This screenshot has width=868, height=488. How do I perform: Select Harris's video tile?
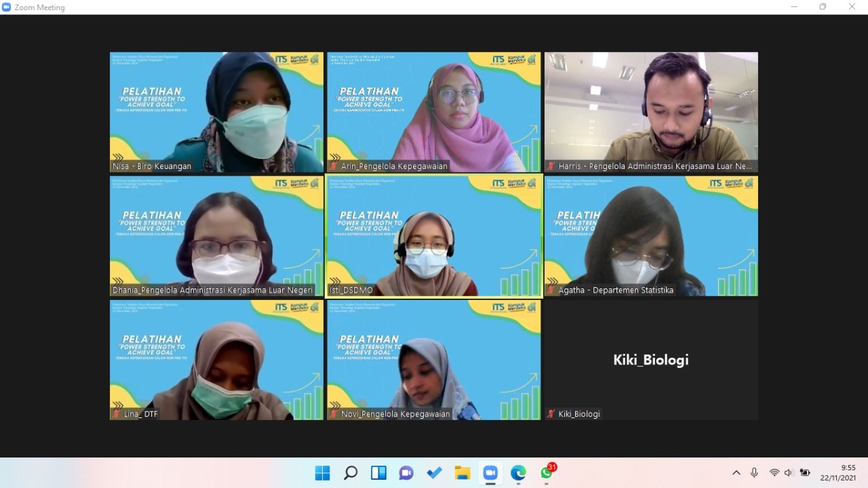pyautogui.click(x=651, y=109)
